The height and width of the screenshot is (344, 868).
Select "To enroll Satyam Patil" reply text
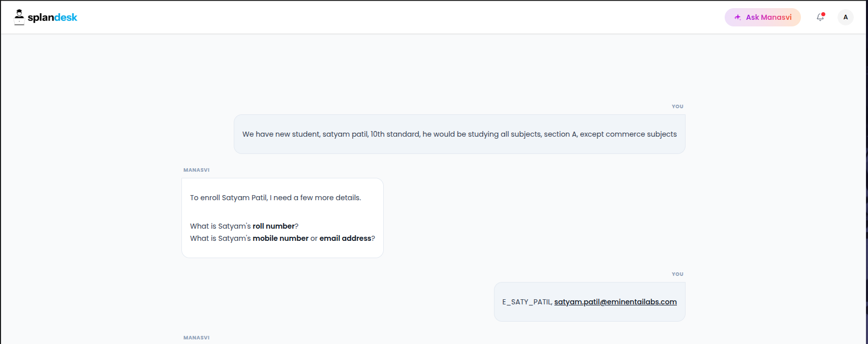click(x=275, y=198)
